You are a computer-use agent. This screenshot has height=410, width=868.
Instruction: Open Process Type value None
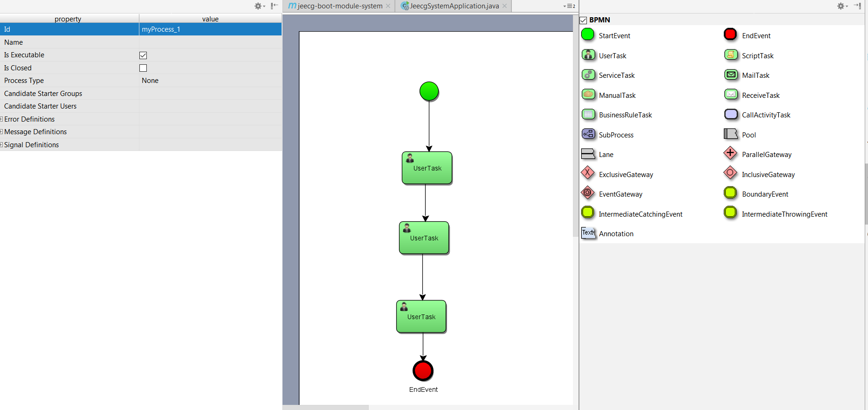pos(210,81)
